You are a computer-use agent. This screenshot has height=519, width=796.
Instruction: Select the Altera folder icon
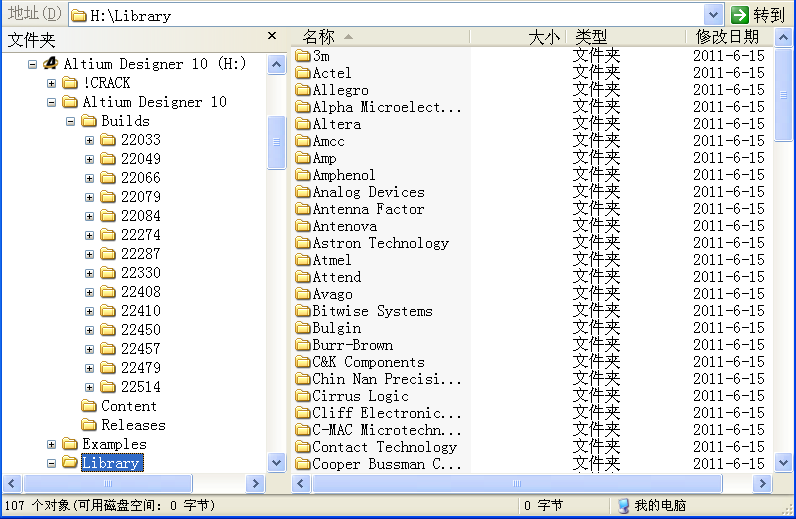303,124
